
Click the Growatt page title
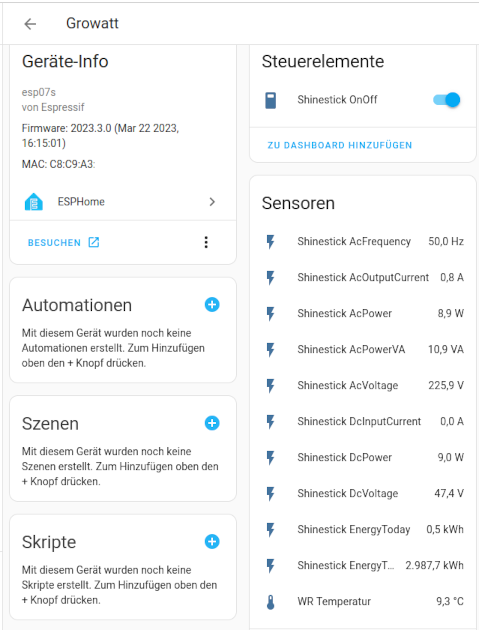point(92,23)
